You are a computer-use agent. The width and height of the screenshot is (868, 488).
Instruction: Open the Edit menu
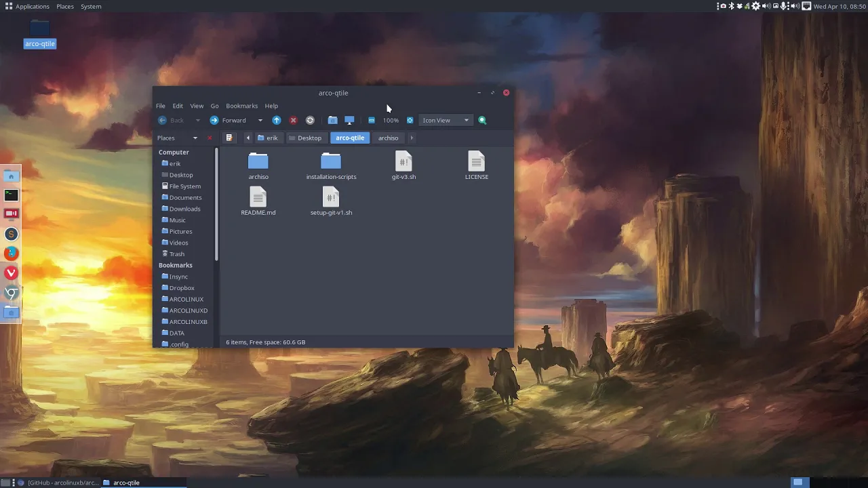178,106
